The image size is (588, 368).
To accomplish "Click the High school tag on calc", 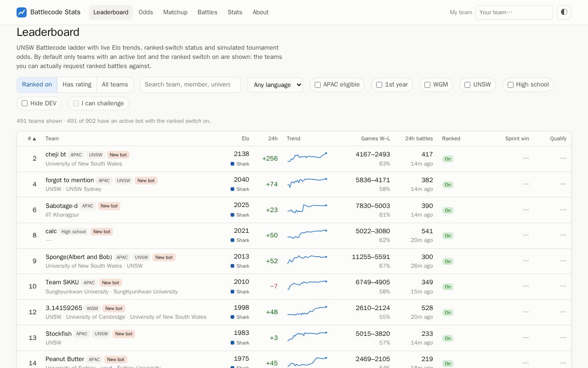I will [73, 232].
